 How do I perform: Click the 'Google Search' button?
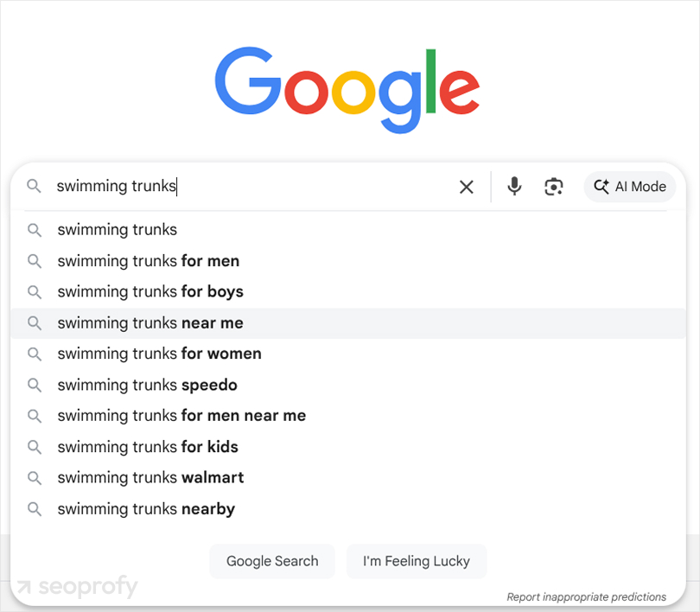272,561
